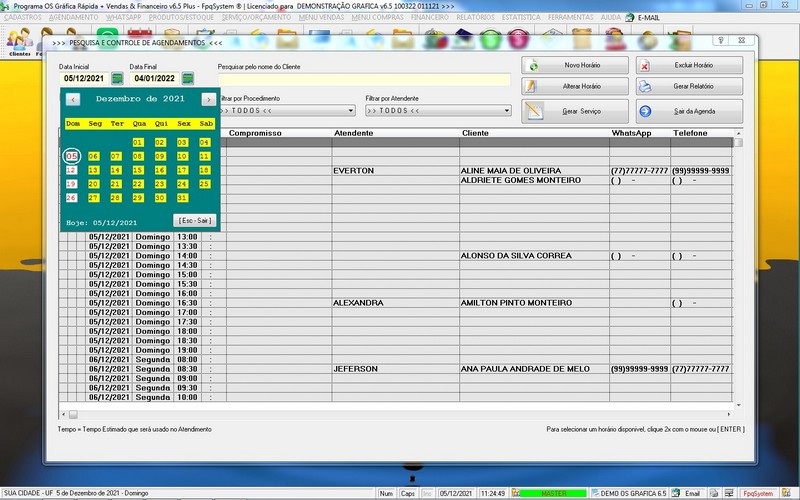
Task: Select day 15 in the calendar
Action: coord(138,170)
